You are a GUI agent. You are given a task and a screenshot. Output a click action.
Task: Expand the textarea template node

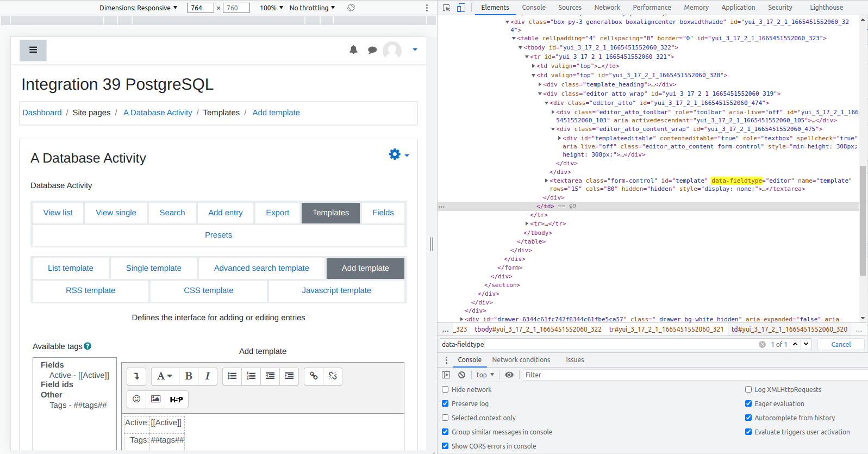tap(546, 181)
